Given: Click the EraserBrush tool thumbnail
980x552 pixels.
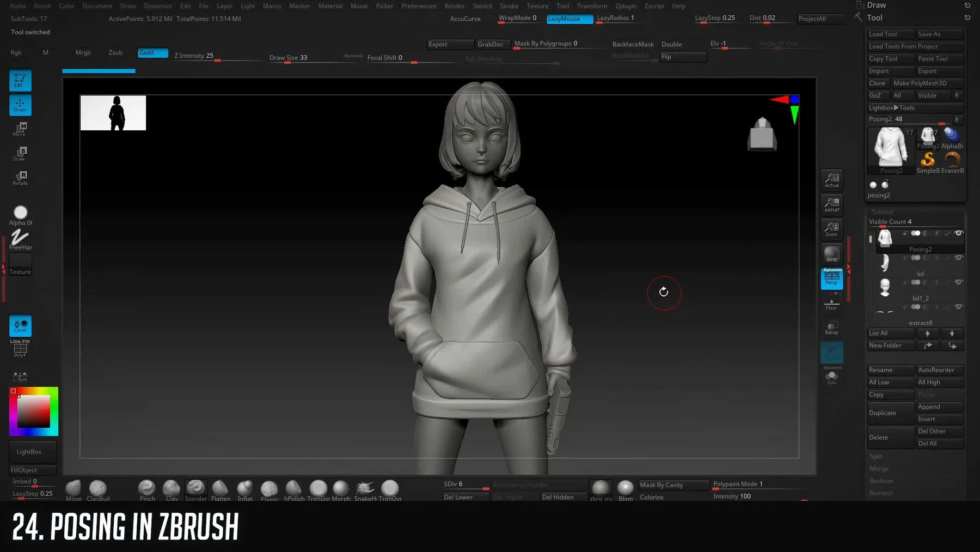Looking at the screenshot, I should point(952,162).
